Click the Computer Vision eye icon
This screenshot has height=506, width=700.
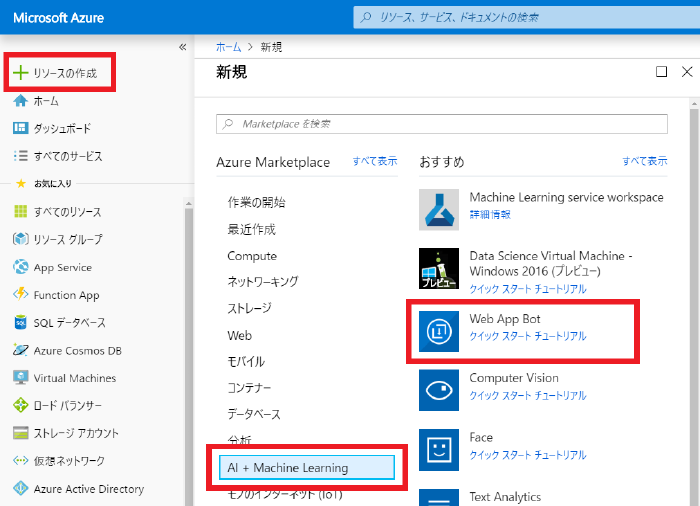tap(439, 390)
